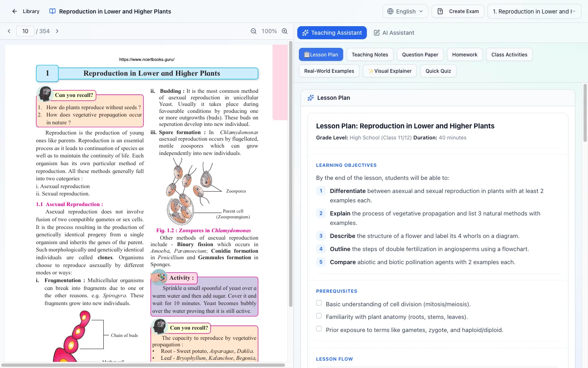Image resolution: width=588 pixels, height=368 pixels.
Task: Switch to Teaching Assistant tab
Action: tap(332, 33)
